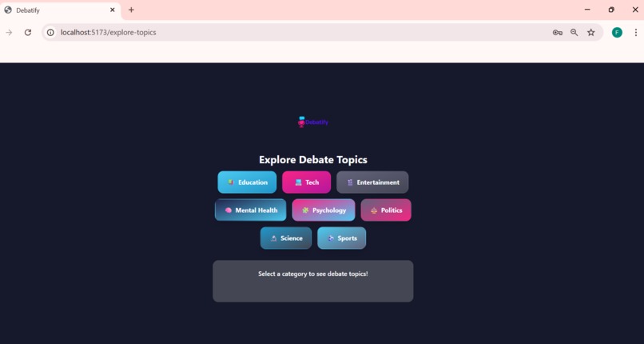644x344 pixels.
Task: Choose the Tech category
Action: (x=306, y=182)
